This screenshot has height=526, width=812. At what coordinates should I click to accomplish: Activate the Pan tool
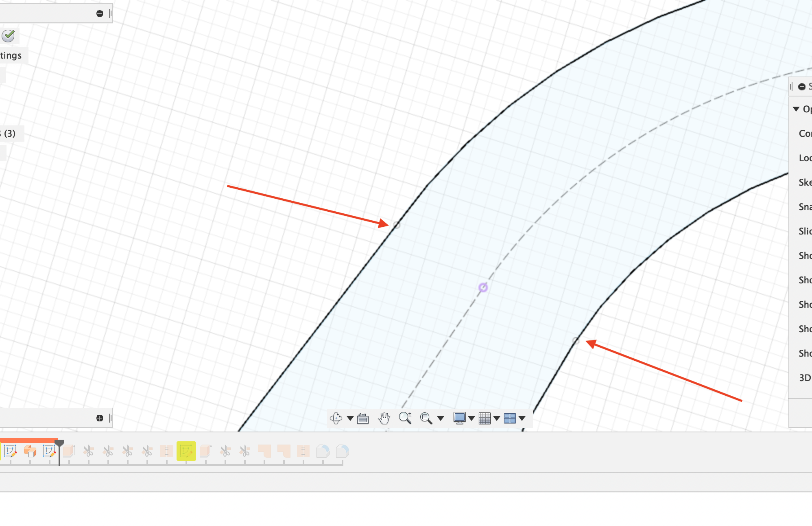384,418
